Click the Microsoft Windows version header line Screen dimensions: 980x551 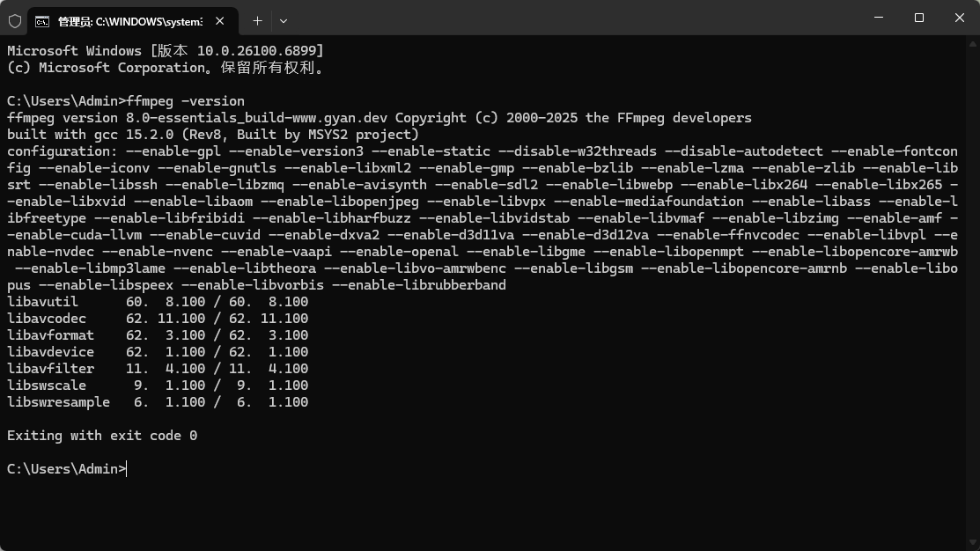[x=166, y=51]
